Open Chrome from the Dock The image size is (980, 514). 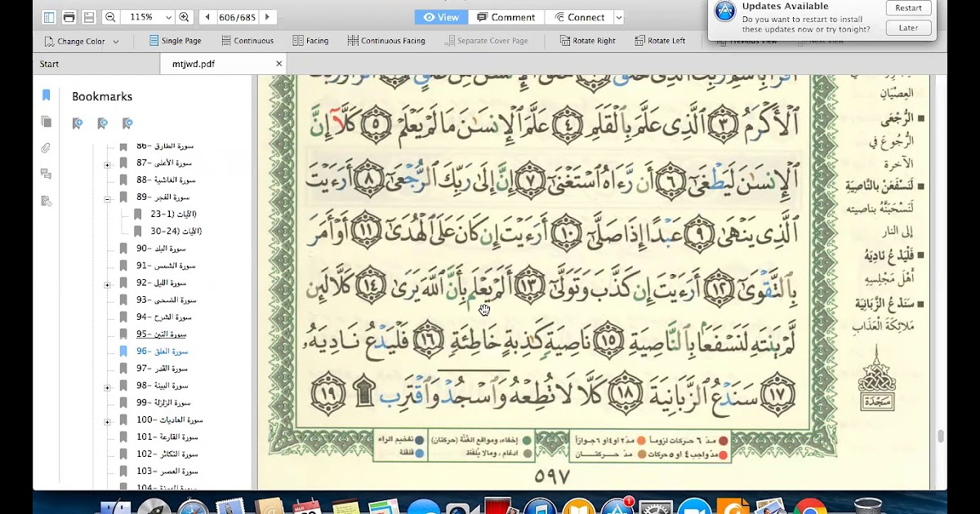coord(809,506)
